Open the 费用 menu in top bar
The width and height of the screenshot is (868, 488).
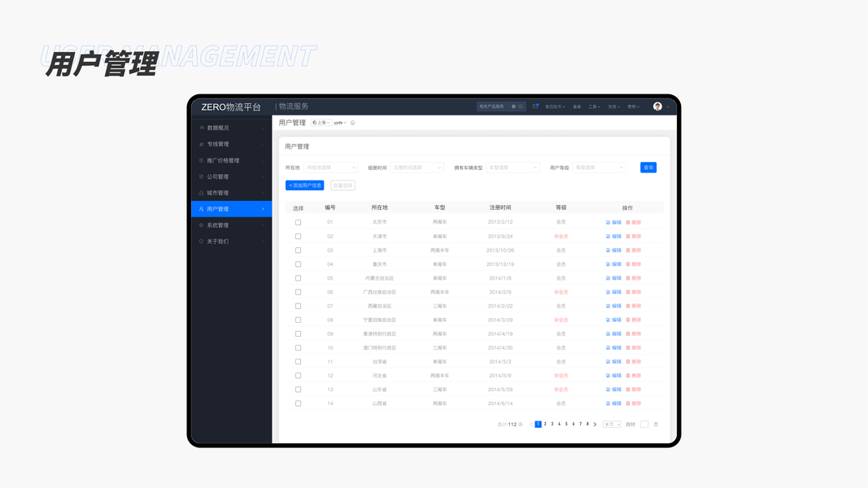click(x=633, y=107)
